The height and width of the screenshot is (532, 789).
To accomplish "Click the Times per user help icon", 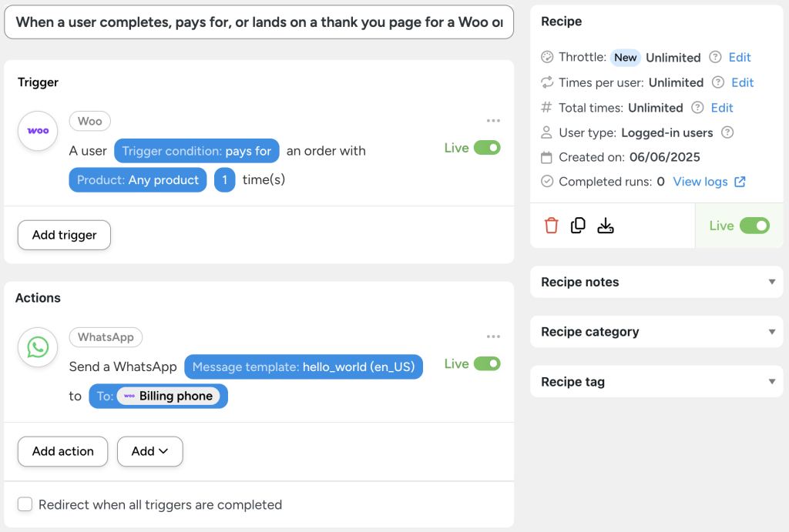I will point(717,82).
